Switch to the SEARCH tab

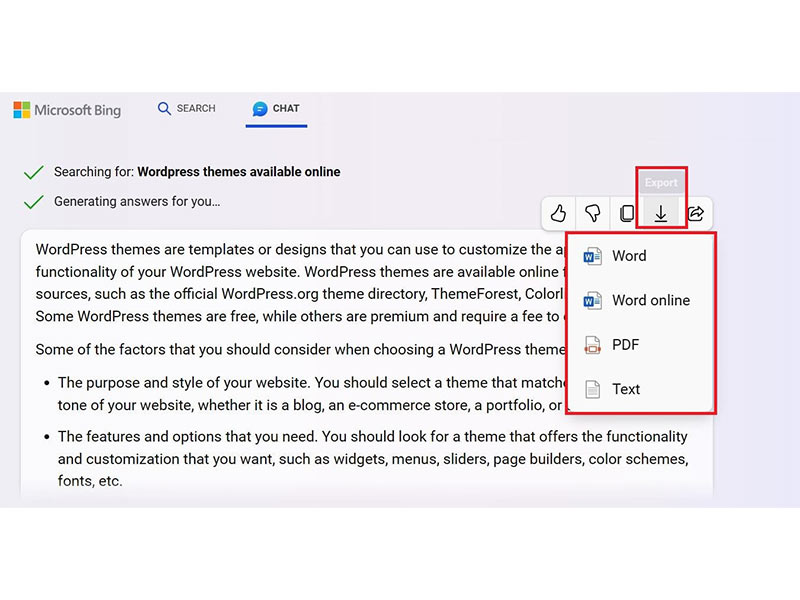187,108
